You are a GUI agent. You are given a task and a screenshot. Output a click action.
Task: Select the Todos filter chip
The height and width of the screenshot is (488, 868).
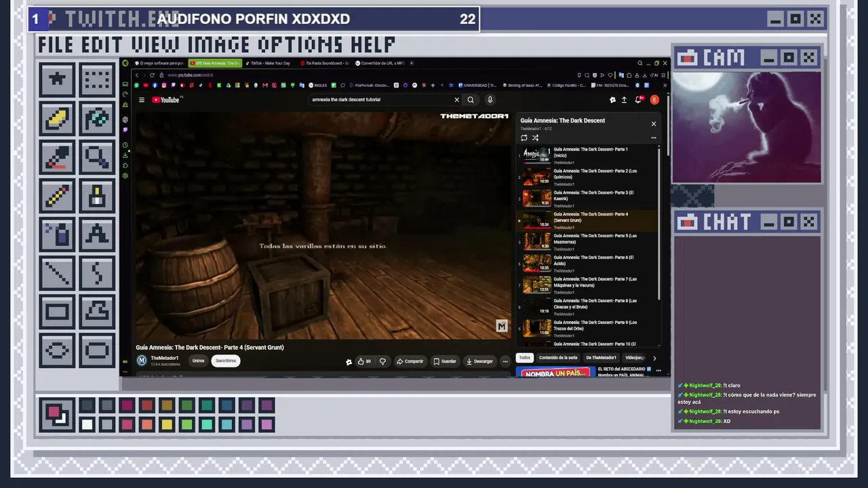pyautogui.click(x=524, y=358)
